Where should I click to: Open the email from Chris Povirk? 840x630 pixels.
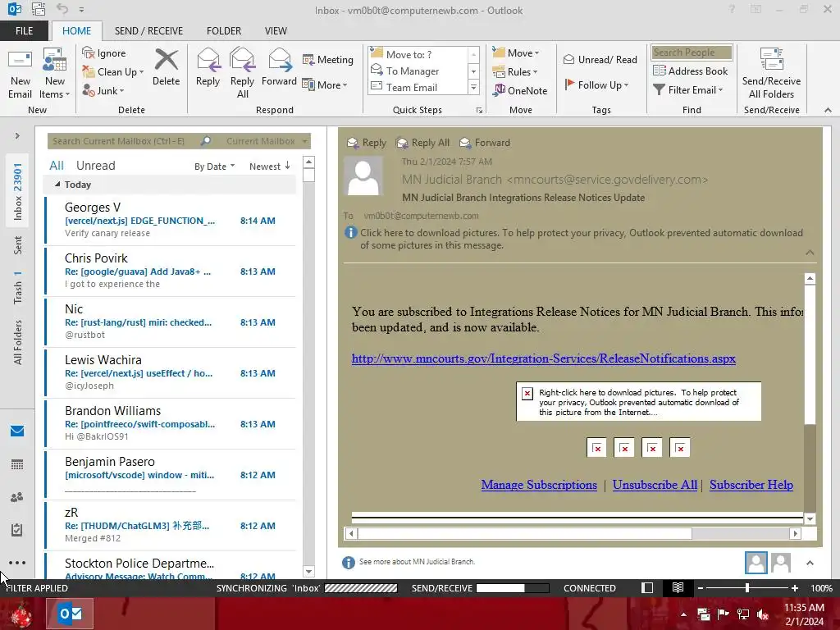(171, 271)
